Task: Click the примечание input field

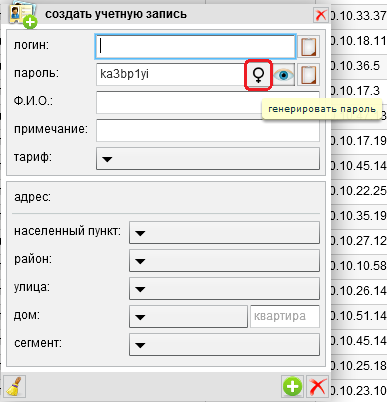Action: click(208, 130)
